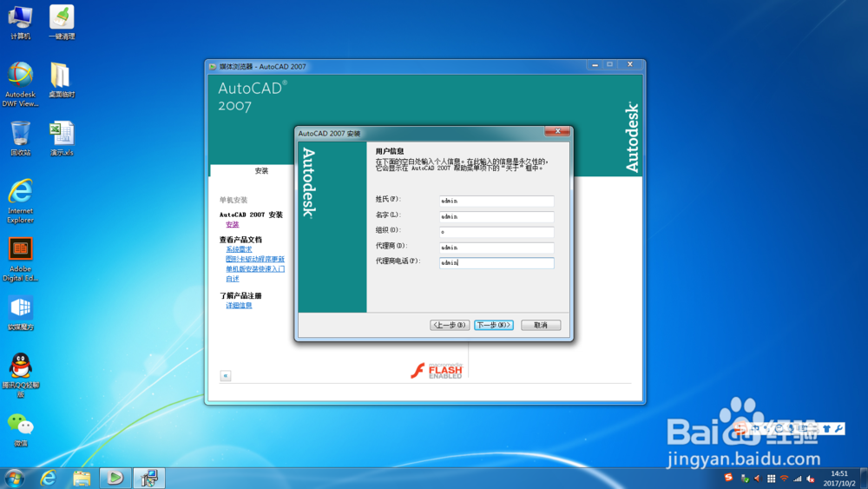Select the 演示.xls Excel file icon
Image resolution: width=868 pixels, height=489 pixels.
click(x=62, y=138)
